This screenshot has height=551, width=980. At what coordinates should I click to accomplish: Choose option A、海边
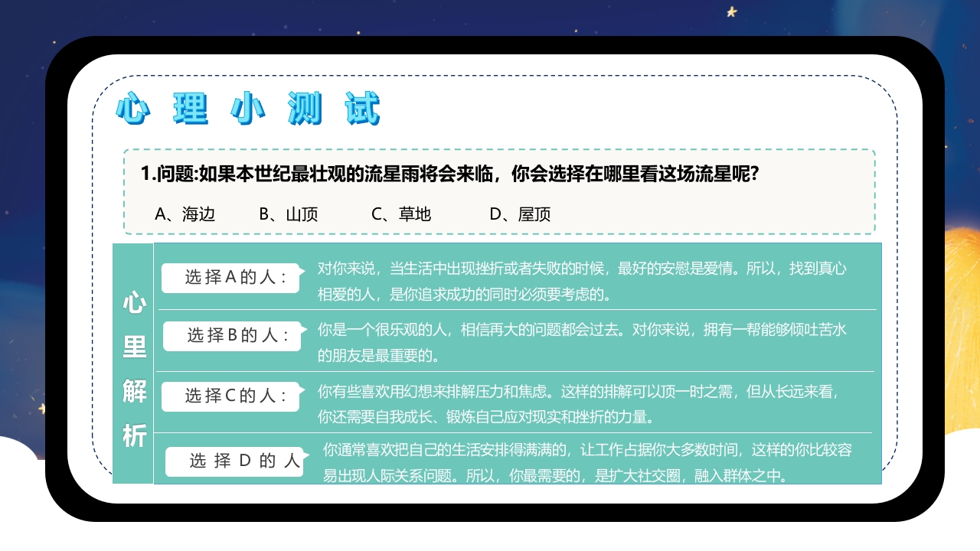[185, 214]
